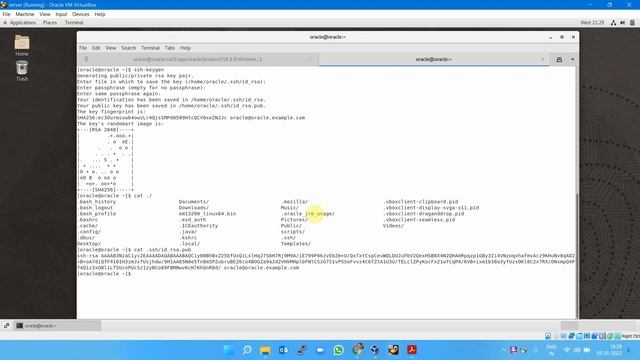Image resolution: width=640 pixels, height=360 pixels.
Task: Open VirtualBox Input menu
Action: (x=61, y=14)
